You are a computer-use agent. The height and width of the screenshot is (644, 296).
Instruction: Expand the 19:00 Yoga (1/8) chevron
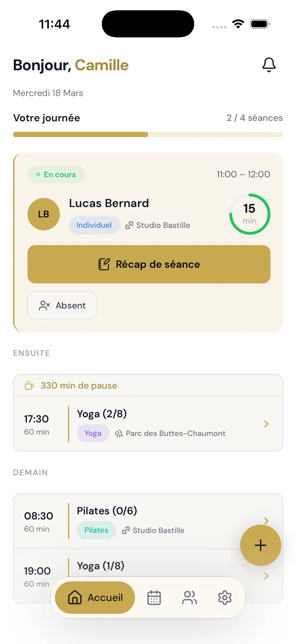click(x=266, y=576)
